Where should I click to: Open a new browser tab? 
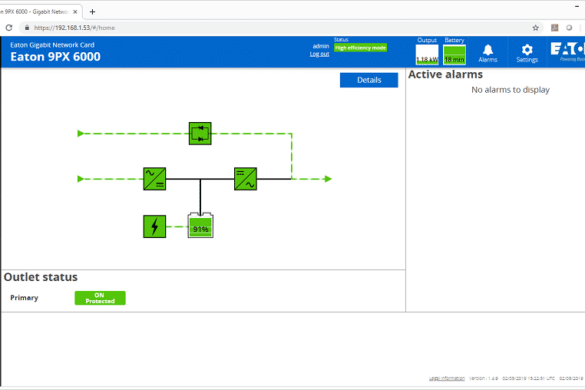click(x=93, y=12)
